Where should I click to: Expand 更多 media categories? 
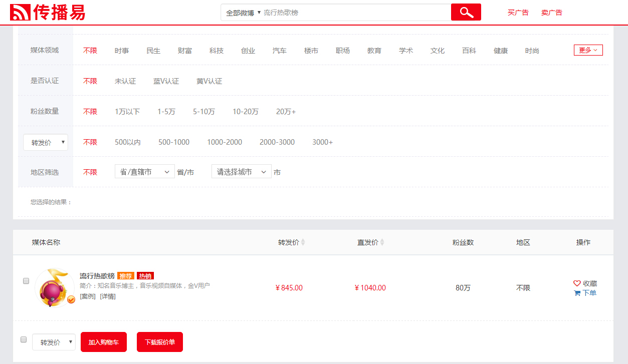coord(588,50)
